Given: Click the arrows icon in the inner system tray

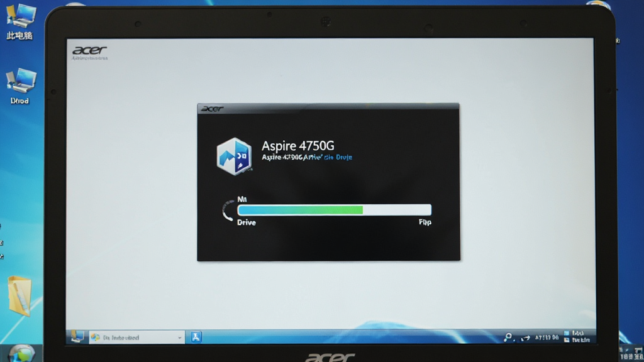Looking at the screenshot, I should (x=525, y=338).
